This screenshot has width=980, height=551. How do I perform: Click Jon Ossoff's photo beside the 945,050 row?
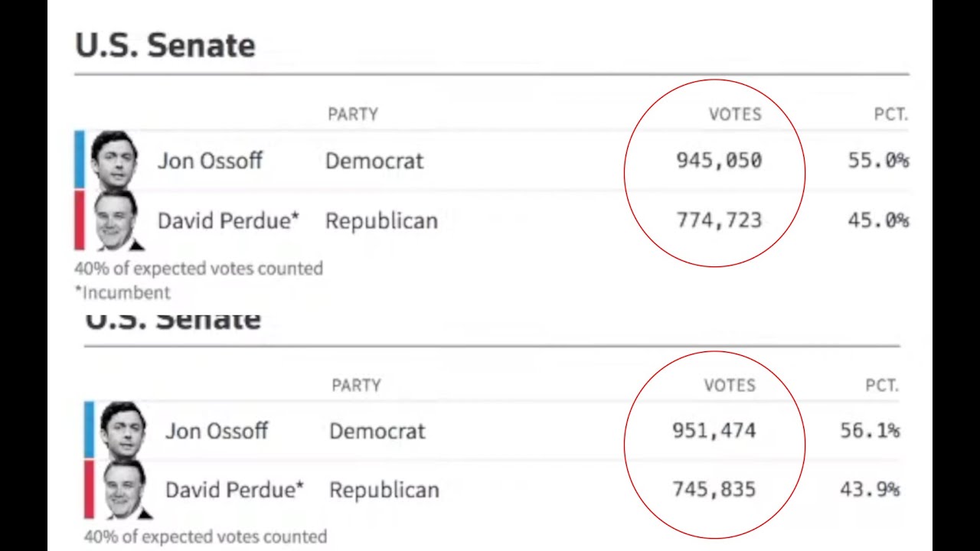(115, 160)
